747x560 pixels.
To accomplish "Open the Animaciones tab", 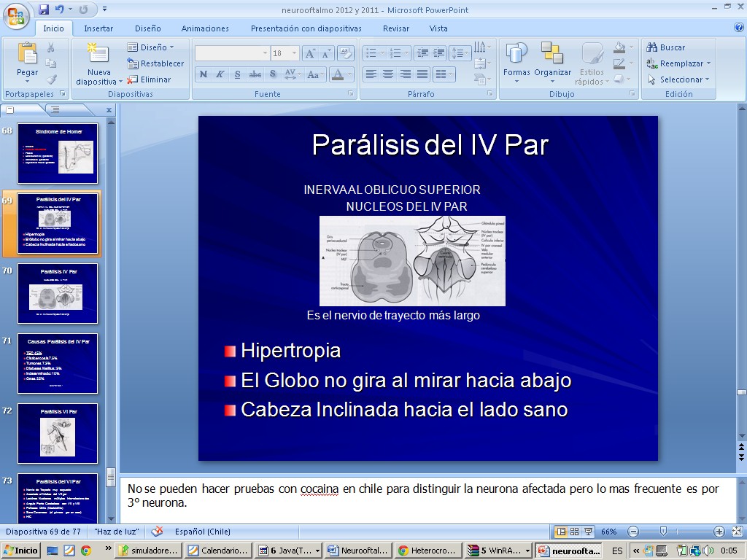I will [x=205, y=28].
